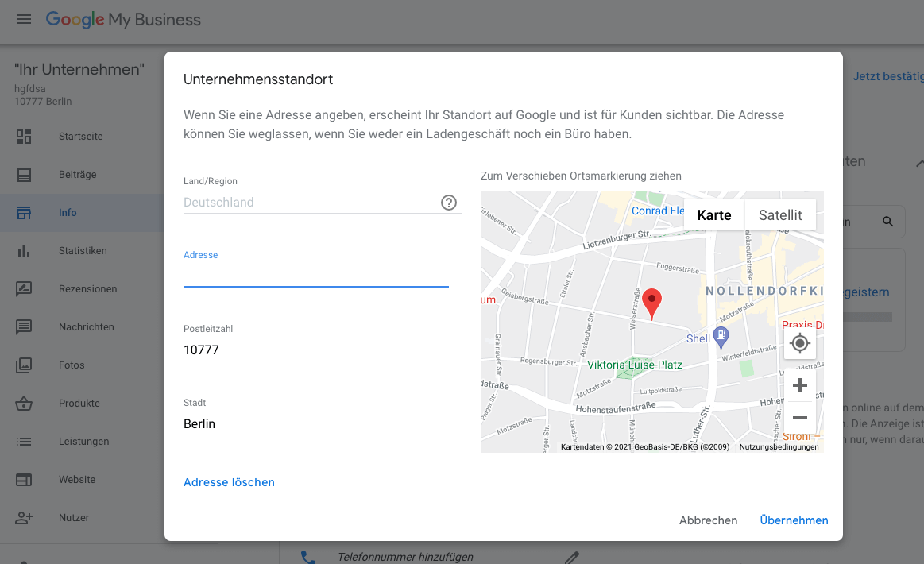Click the Fotos gallery icon
Viewport: 924px width, 564px height.
24,365
